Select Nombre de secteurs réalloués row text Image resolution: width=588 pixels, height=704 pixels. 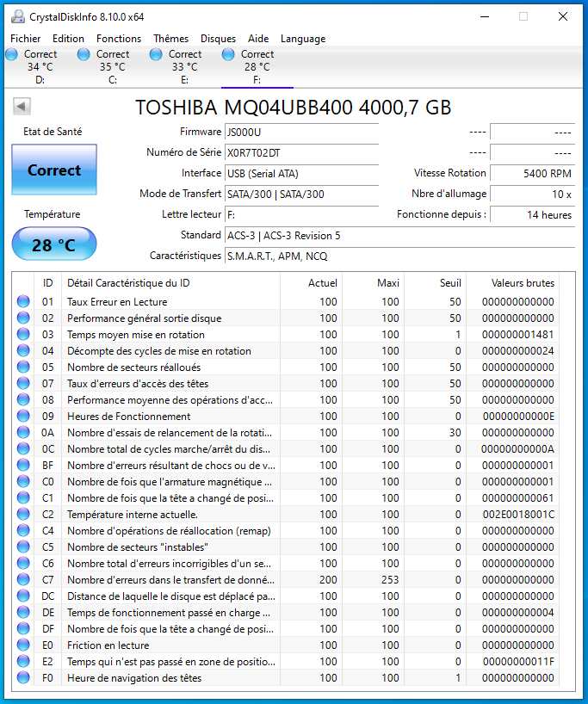(x=133, y=367)
